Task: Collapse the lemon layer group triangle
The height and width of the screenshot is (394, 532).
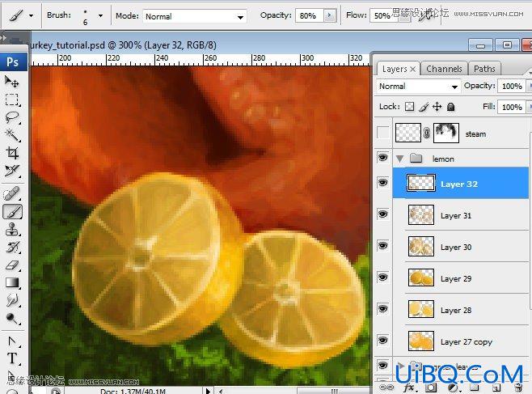Action: (x=400, y=159)
